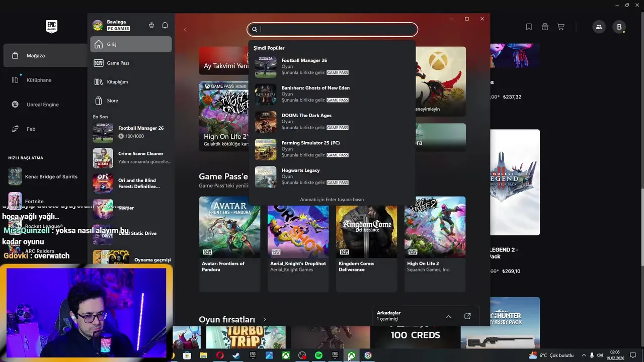Open File Explorer from the taskbar

click(x=203, y=355)
